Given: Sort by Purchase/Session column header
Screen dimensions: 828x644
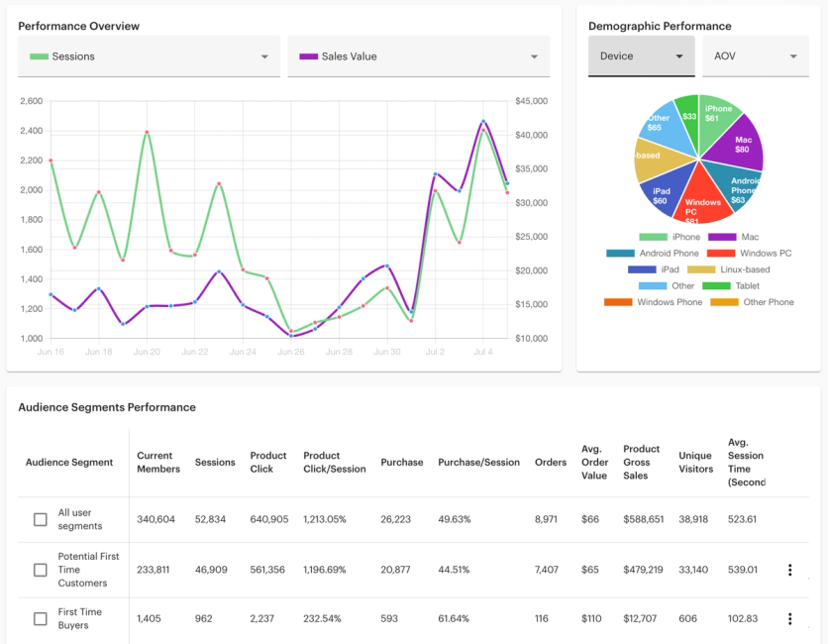Looking at the screenshot, I should click(479, 463).
